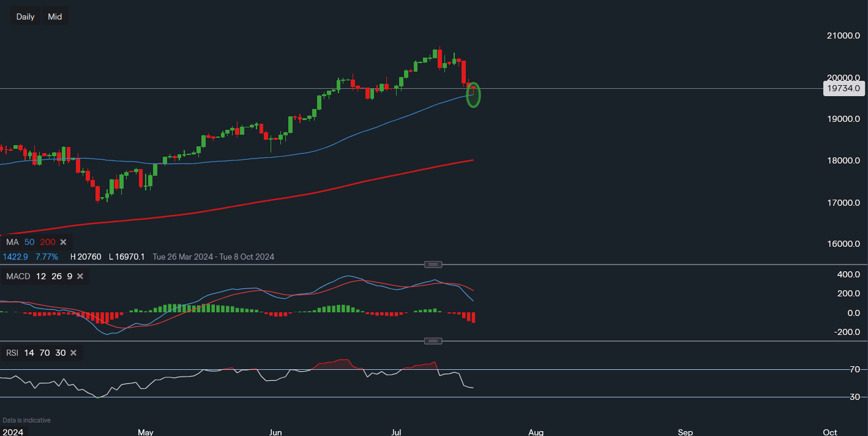Collapse the MACD panel via its drag handle
Image resolution: width=868 pixels, height=436 pixels.
click(x=433, y=264)
